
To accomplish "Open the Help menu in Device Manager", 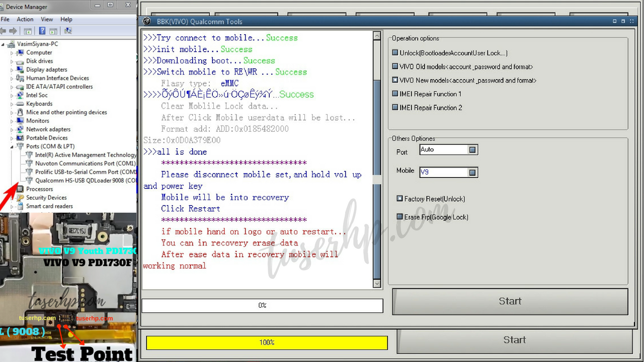I will click(x=66, y=19).
